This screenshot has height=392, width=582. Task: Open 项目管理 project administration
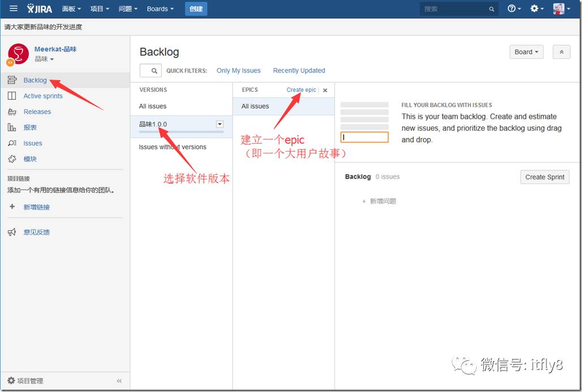pyautogui.click(x=30, y=381)
